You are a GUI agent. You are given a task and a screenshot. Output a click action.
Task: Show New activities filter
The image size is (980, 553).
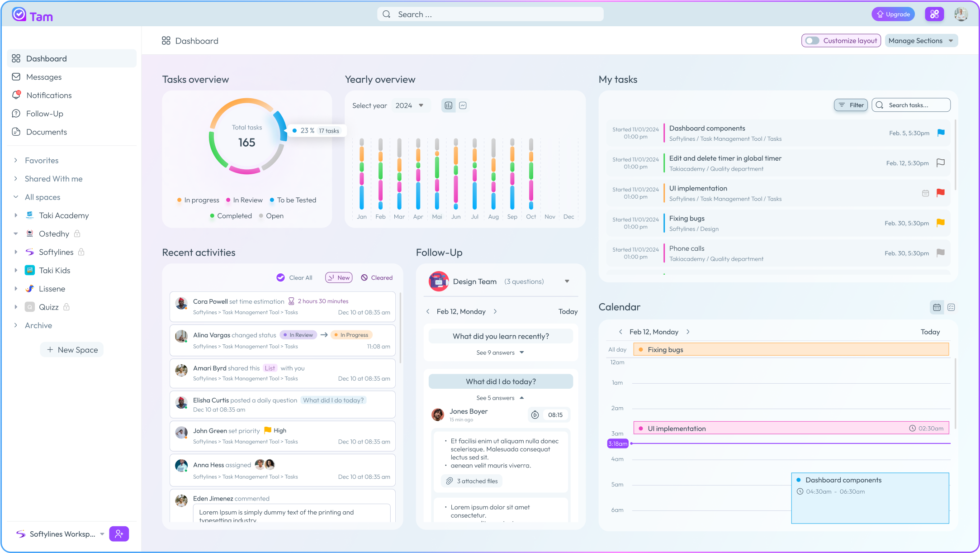point(339,277)
